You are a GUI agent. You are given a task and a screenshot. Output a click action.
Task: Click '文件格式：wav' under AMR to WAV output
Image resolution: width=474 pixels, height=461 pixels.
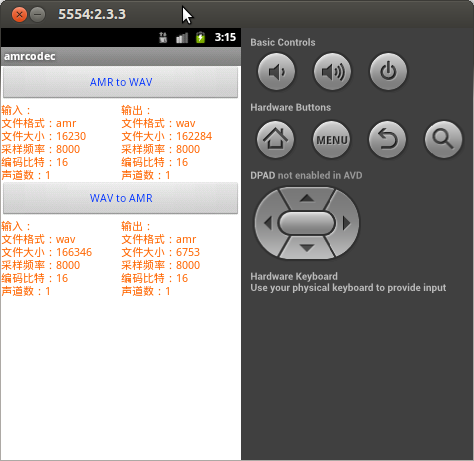coord(158,123)
